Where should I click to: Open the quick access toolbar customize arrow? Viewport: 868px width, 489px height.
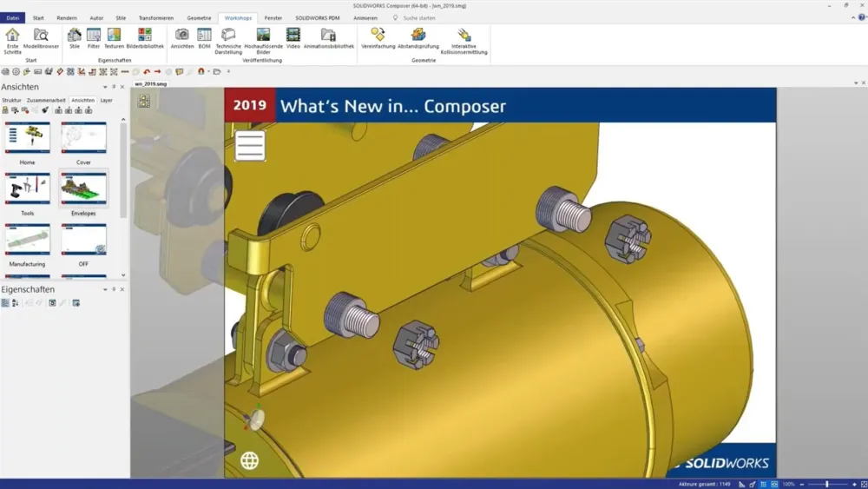click(228, 71)
